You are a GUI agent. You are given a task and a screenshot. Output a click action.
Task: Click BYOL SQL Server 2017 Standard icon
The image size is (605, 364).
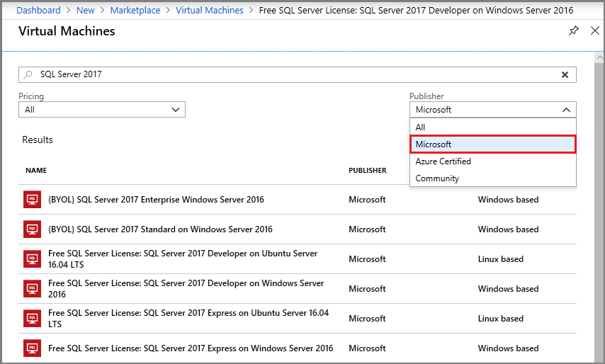[x=32, y=229]
